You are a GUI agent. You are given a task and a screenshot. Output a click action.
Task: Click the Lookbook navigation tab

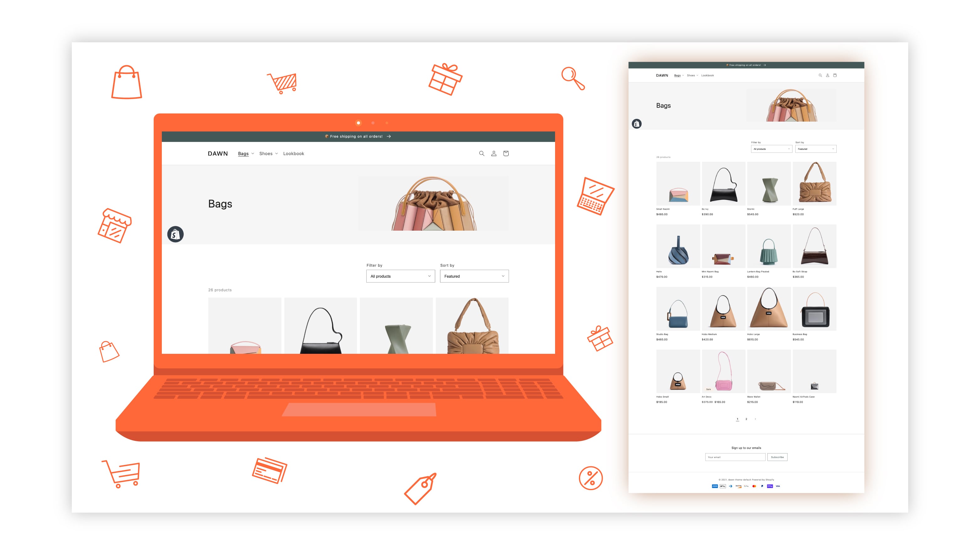293,153
